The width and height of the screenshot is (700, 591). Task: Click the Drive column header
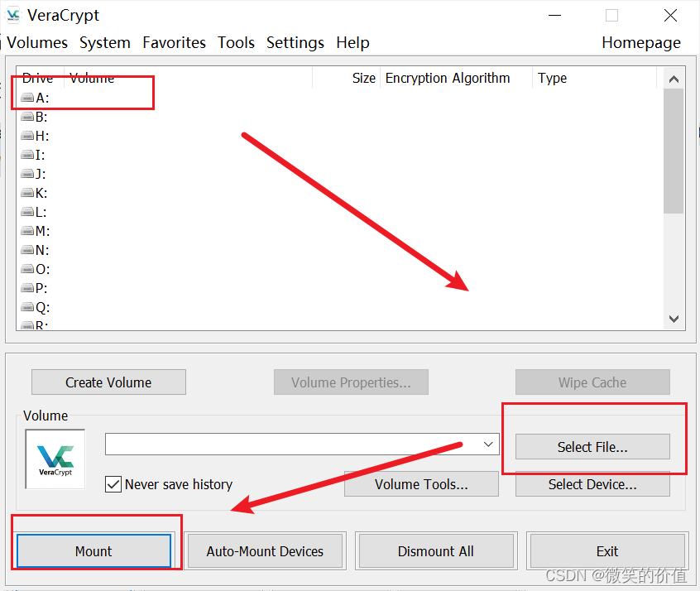coord(41,78)
